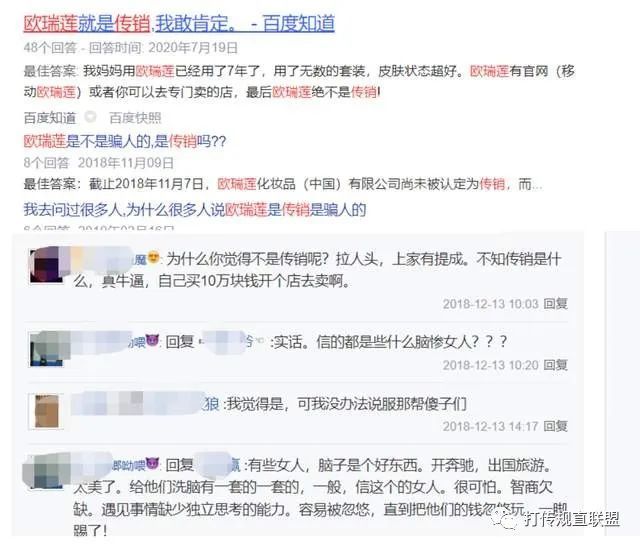Image resolution: width=640 pixels, height=548 pixels.
Task: Open the second commenter's avatar
Action: 46,349
